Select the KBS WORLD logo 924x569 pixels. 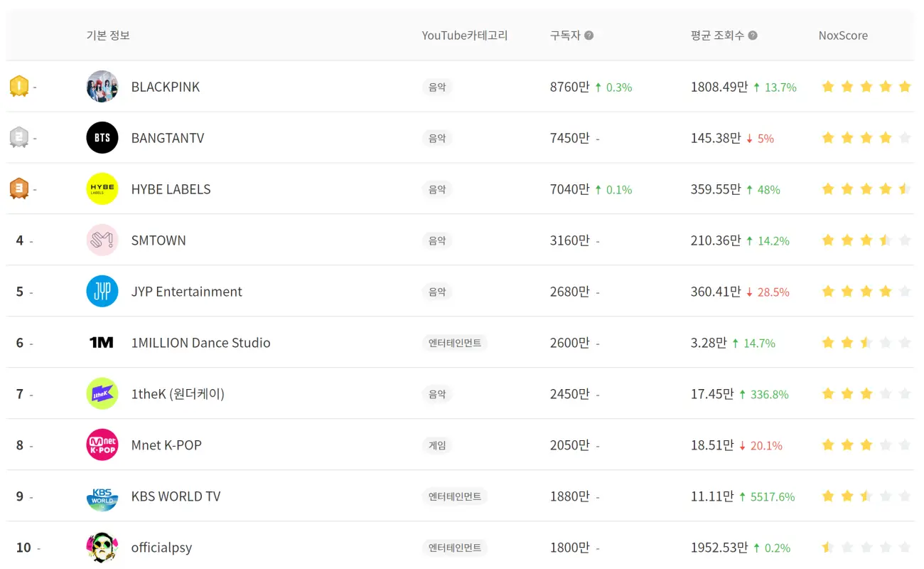[102, 496]
